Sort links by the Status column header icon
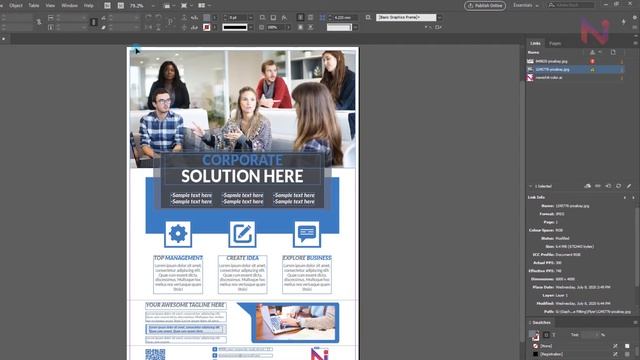 pyautogui.click(x=592, y=52)
